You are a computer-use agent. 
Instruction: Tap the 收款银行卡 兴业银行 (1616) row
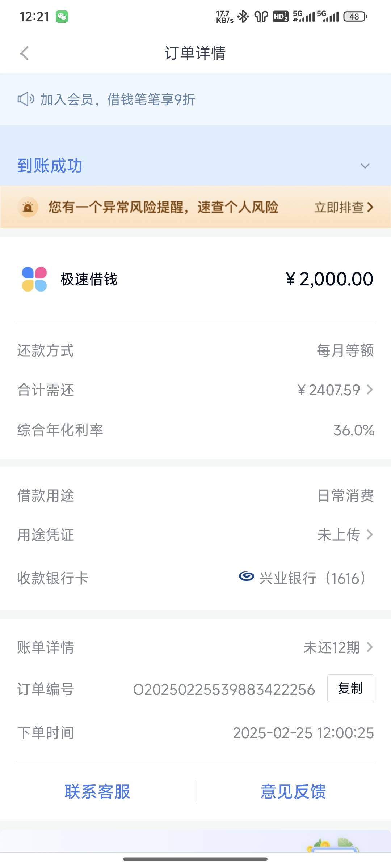coord(195,578)
